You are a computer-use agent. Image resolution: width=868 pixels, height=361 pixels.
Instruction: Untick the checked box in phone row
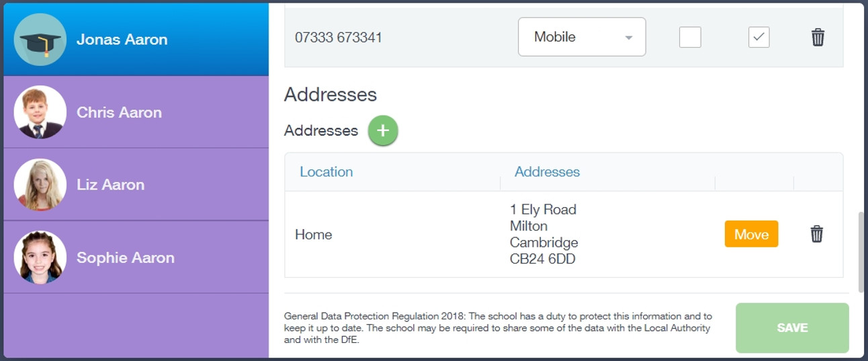(758, 37)
